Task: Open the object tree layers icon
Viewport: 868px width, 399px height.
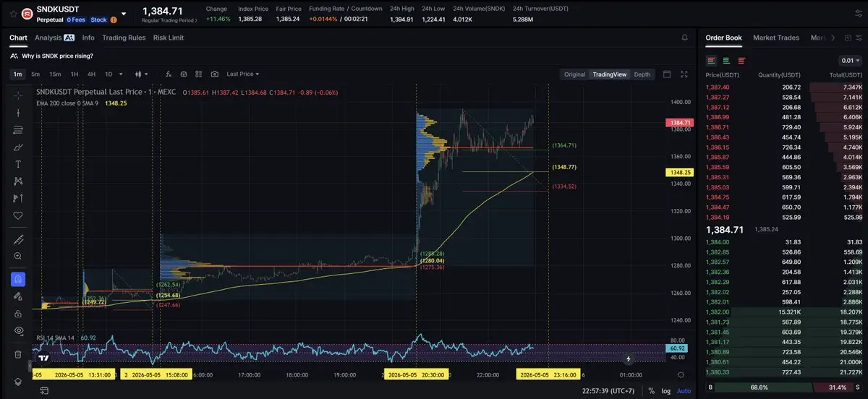Action: 18,382
